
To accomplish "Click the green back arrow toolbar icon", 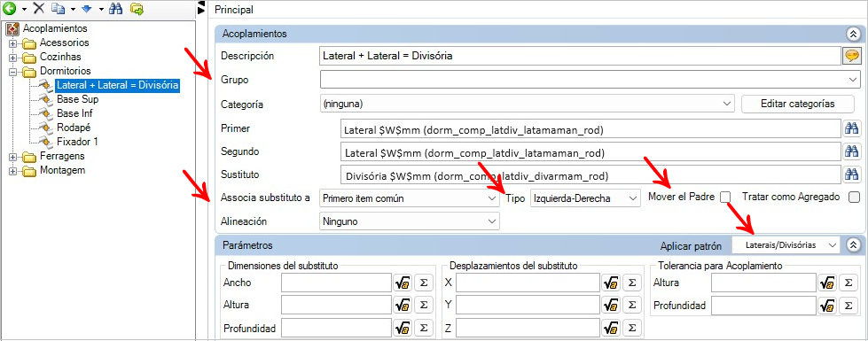I will pos(9,8).
